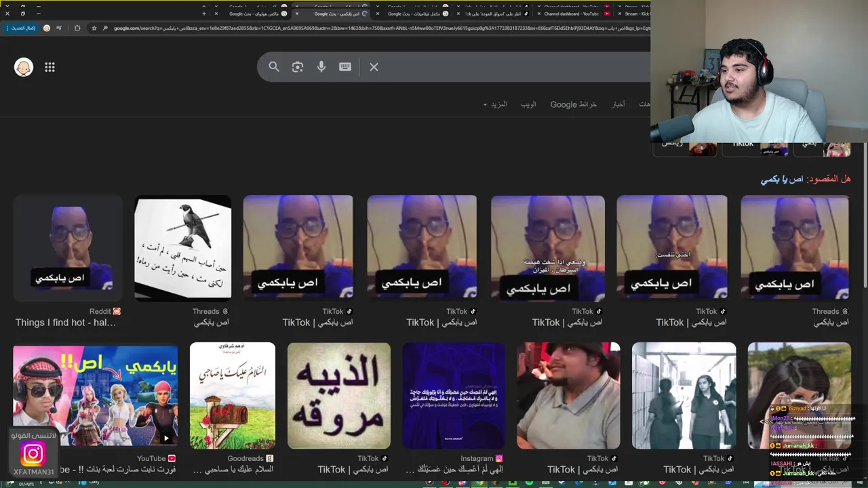Click play icon on the YouTube Fortnite thumbnail
Viewport: 868px width, 488px height.
pyautogui.click(x=166, y=438)
